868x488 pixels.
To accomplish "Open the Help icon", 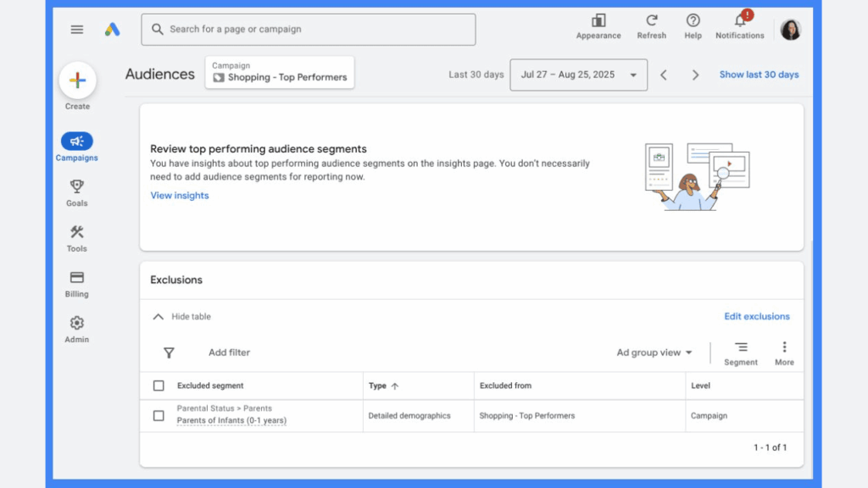I will click(x=693, y=21).
